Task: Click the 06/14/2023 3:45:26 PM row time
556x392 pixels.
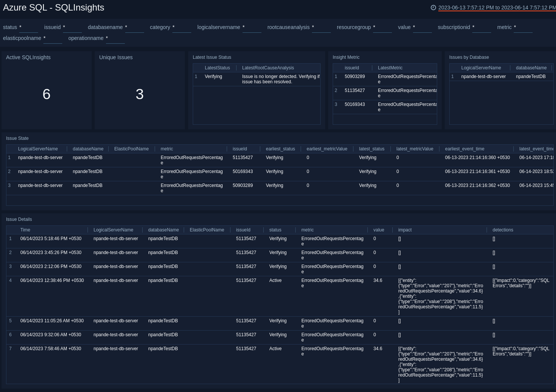Action: pyautogui.click(x=51, y=253)
